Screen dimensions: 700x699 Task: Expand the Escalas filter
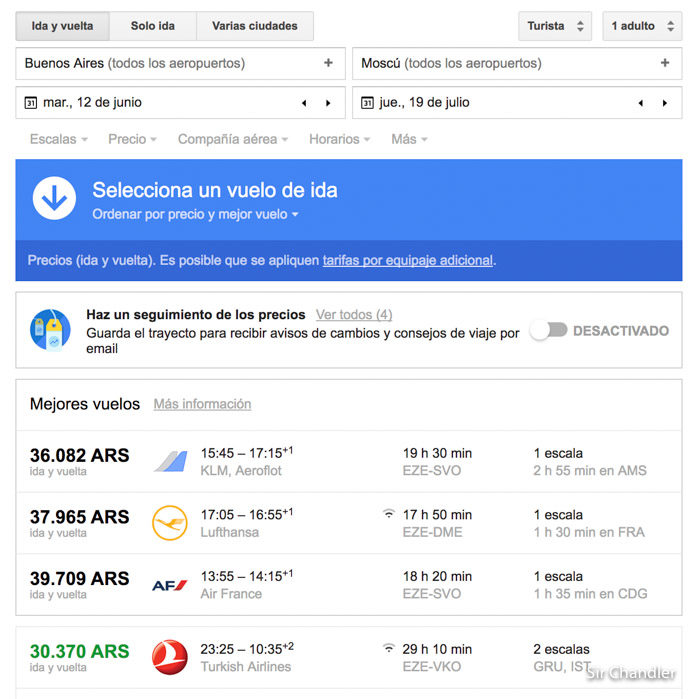pos(58,139)
